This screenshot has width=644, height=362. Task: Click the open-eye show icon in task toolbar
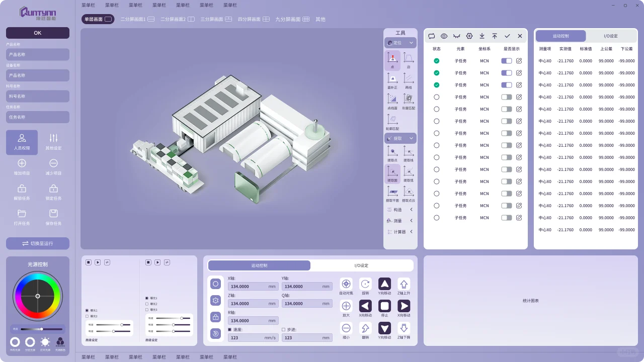click(x=444, y=36)
